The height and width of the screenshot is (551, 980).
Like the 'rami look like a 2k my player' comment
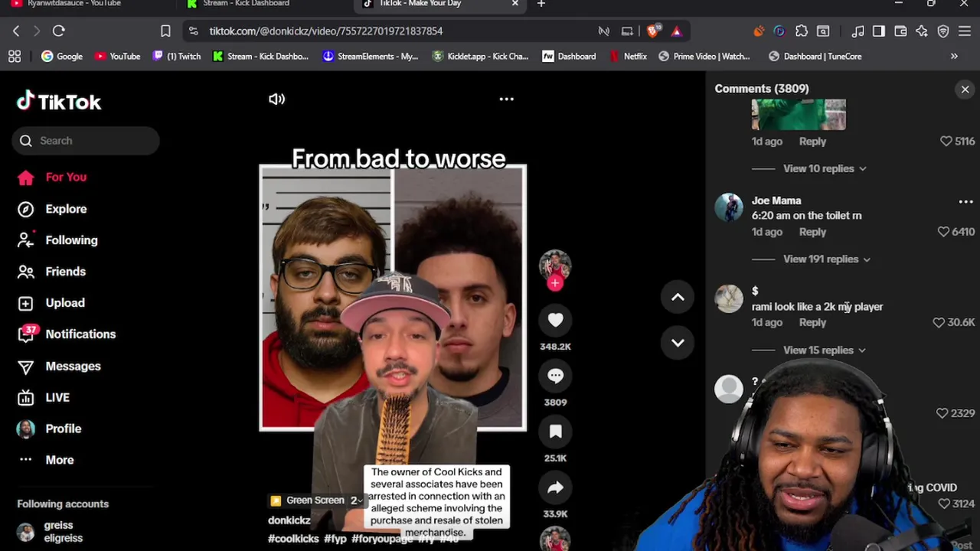click(x=939, y=322)
